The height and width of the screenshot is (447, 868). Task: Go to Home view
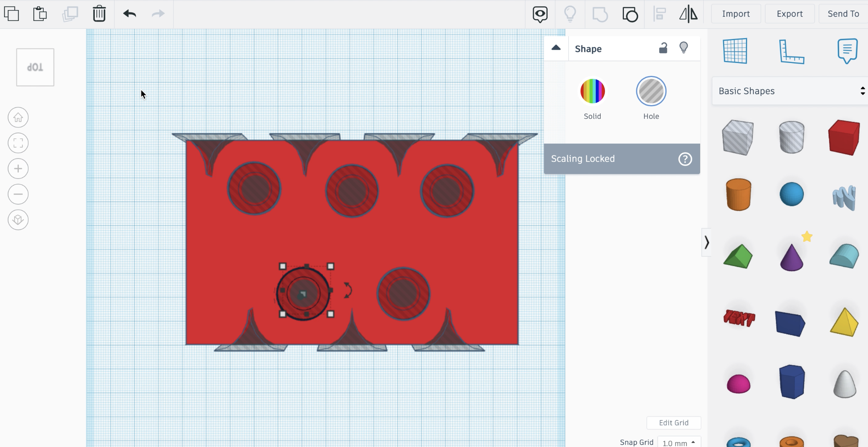(x=18, y=118)
